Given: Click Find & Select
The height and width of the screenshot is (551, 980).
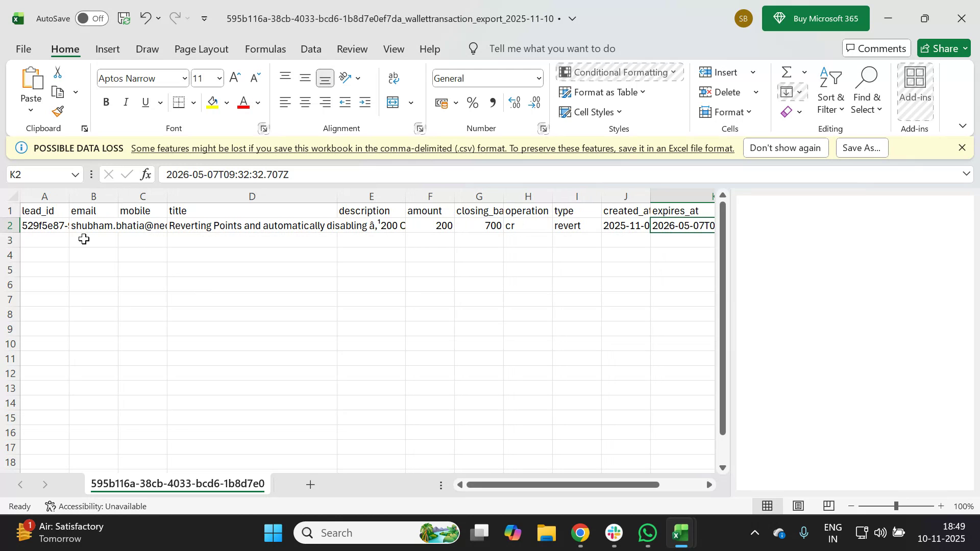Looking at the screenshot, I should pyautogui.click(x=867, y=92).
